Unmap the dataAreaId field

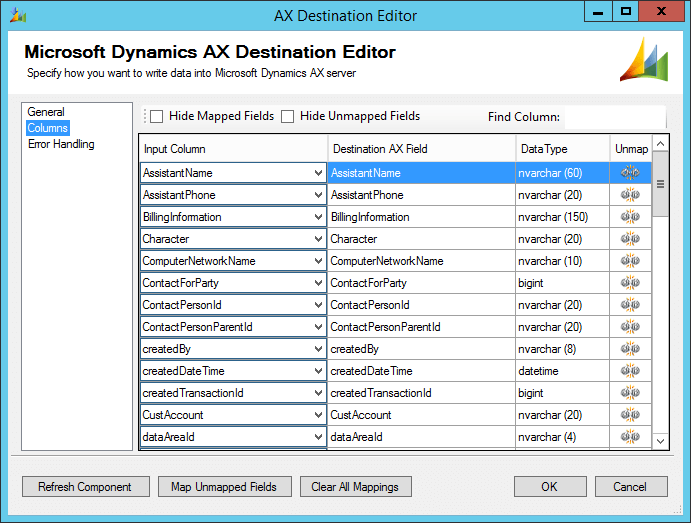[630, 437]
